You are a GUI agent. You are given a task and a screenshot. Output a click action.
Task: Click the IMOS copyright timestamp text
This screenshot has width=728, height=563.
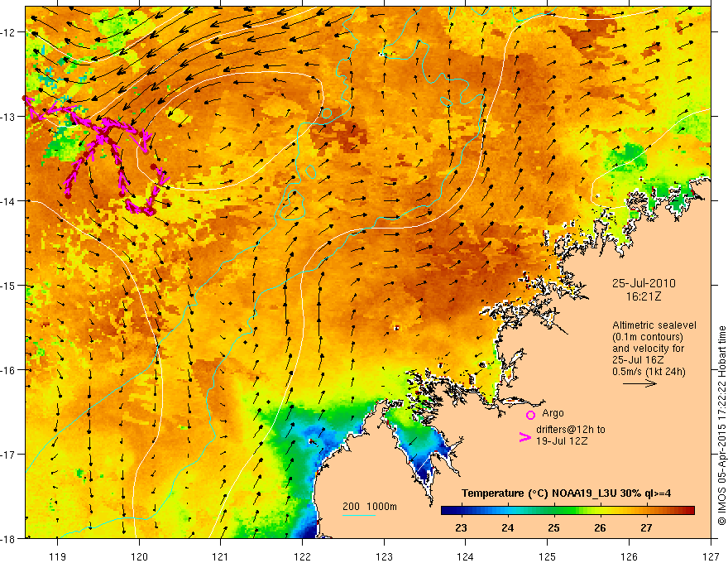(x=721, y=426)
